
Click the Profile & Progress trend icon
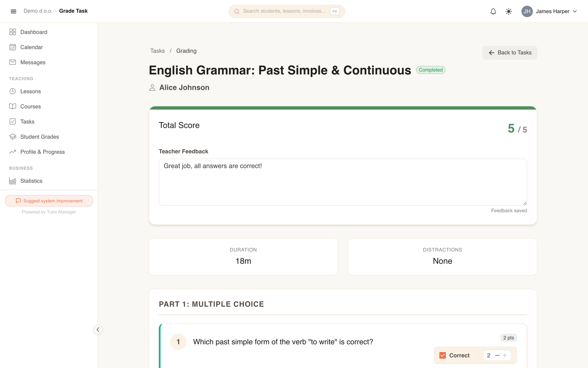(x=13, y=152)
